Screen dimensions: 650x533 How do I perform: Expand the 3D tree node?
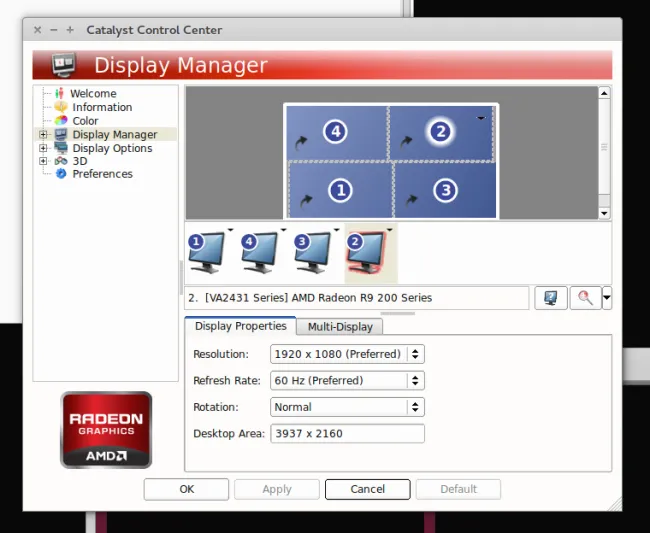click(x=43, y=161)
